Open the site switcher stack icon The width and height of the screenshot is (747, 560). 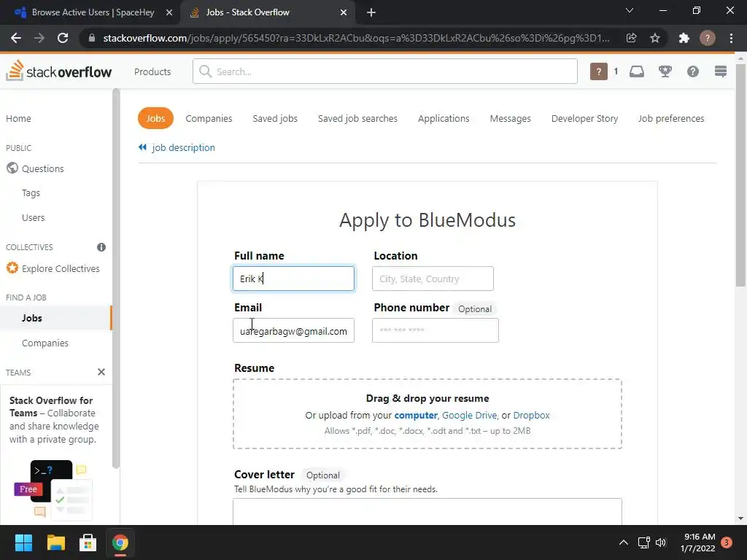pos(721,71)
